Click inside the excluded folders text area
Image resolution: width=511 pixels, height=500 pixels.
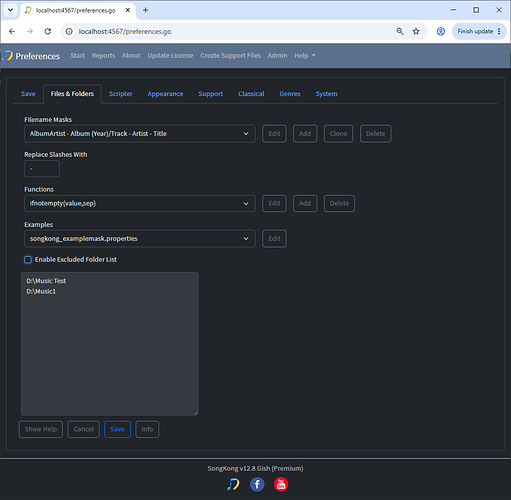[x=110, y=344]
